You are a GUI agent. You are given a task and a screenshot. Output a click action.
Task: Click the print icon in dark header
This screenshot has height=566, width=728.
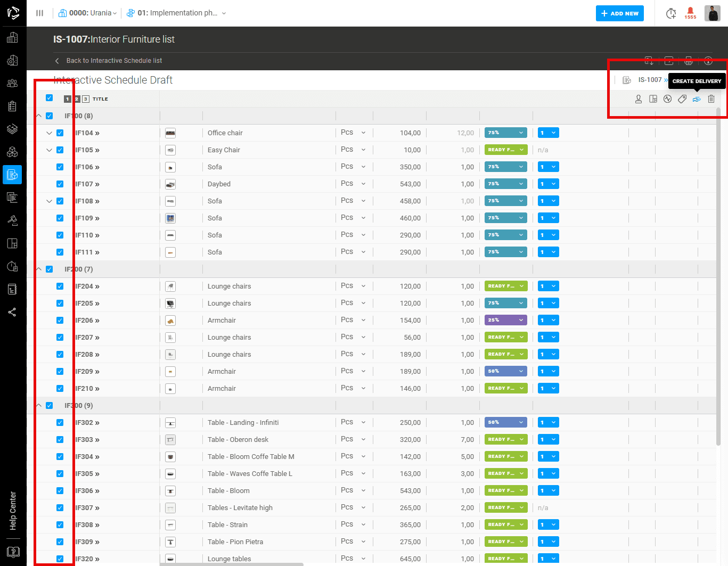(689, 61)
